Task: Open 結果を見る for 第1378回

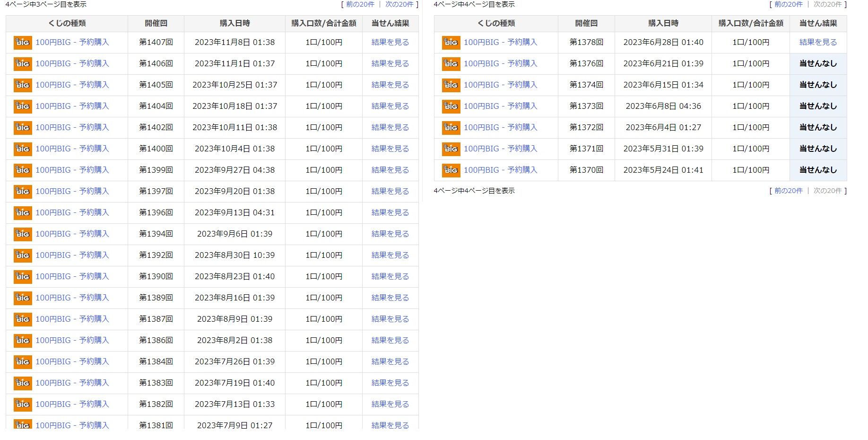Action: pyautogui.click(x=818, y=42)
